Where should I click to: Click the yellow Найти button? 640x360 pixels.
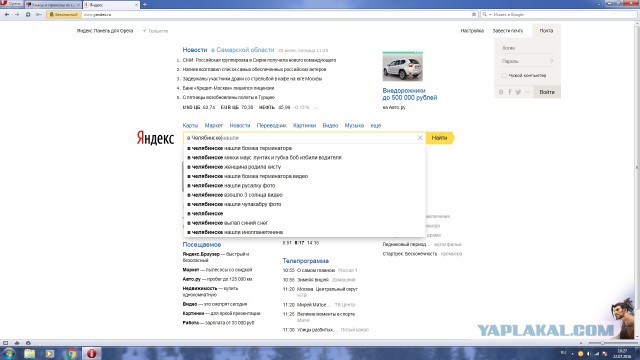440,138
